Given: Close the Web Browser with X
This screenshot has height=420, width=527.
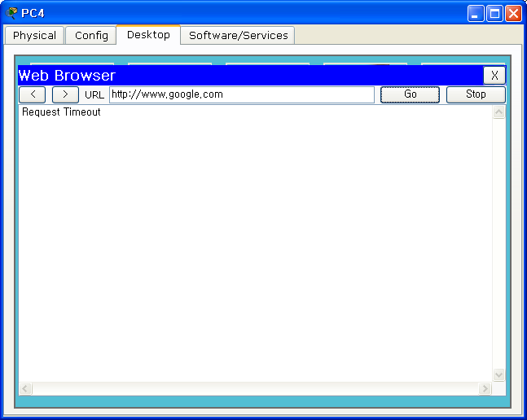Looking at the screenshot, I should pyautogui.click(x=494, y=76).
